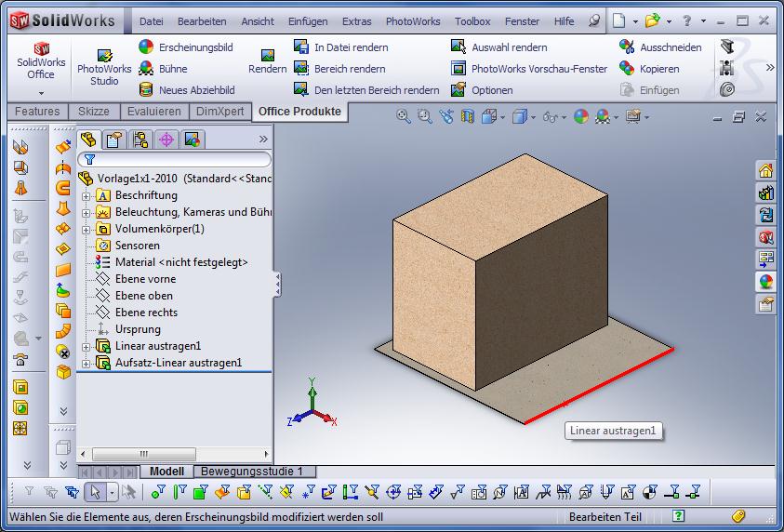Viewport: 784px width, 532px height.
Task: Click the zoom-to-fit magnifier in view toolbar
Action: 404,116
